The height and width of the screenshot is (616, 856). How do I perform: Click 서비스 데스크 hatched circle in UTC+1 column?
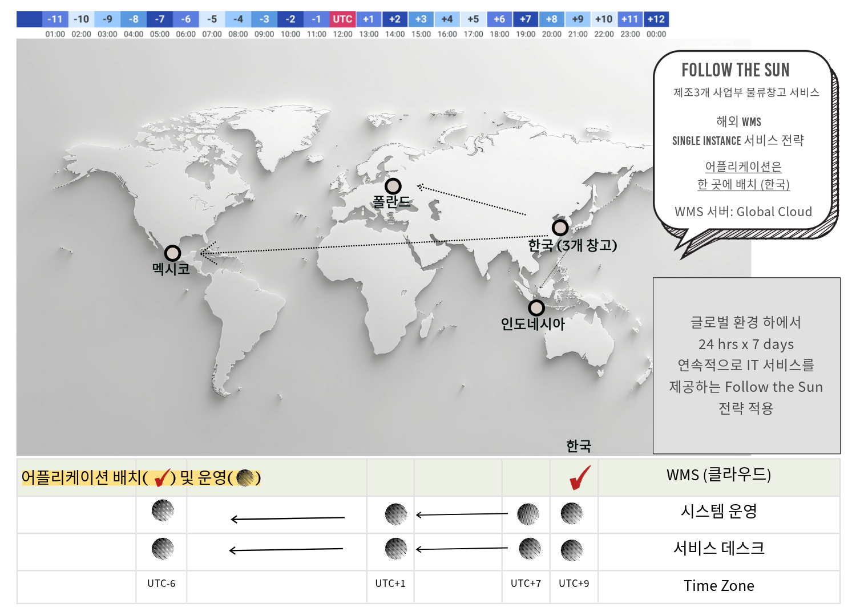point(396,549)
